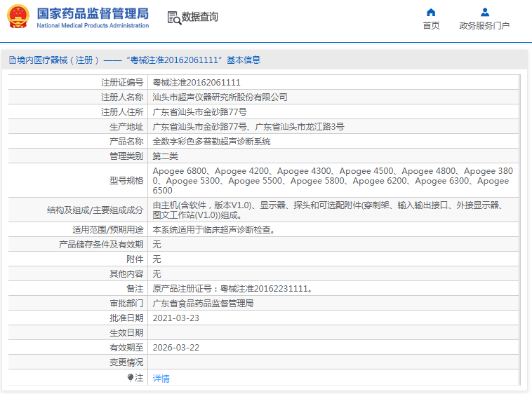
Task: Select 汕头市超声仪器研究所股份有限公司 registrant name
Action: 220,97
